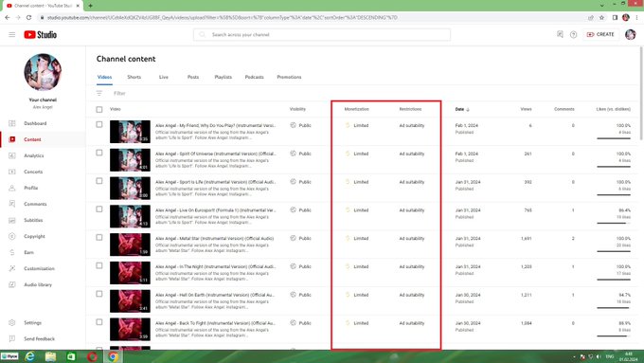Open the channel profile picture in sidebar
This screenshot has height=363, width=644.
click(43, 72)
